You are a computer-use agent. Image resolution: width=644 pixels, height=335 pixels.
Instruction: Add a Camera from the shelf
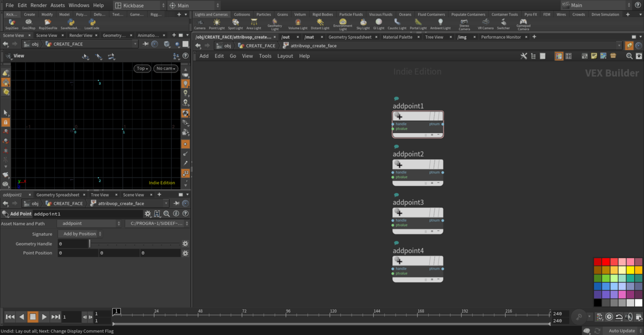[200, 24]
